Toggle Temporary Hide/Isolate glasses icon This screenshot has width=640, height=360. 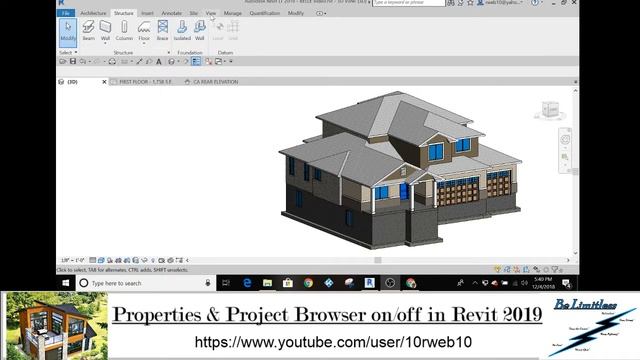pos(144,260)
